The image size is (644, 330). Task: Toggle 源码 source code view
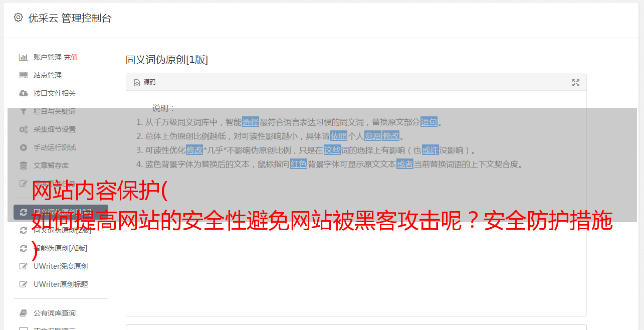[x=145, y=82]
